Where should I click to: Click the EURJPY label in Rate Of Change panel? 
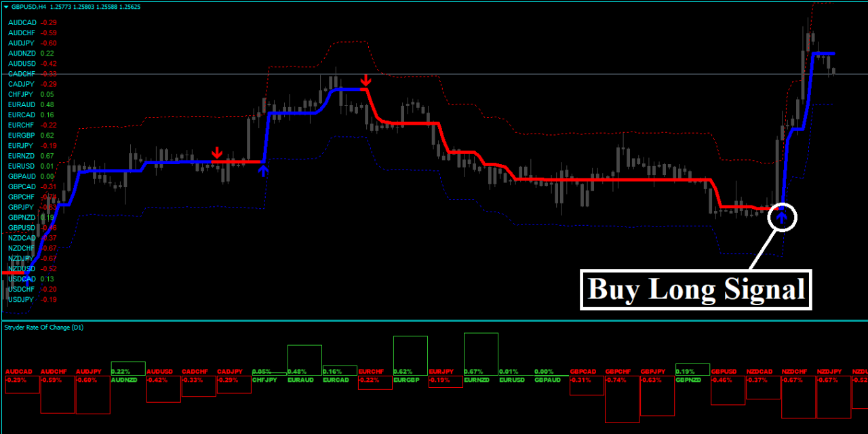441,372
